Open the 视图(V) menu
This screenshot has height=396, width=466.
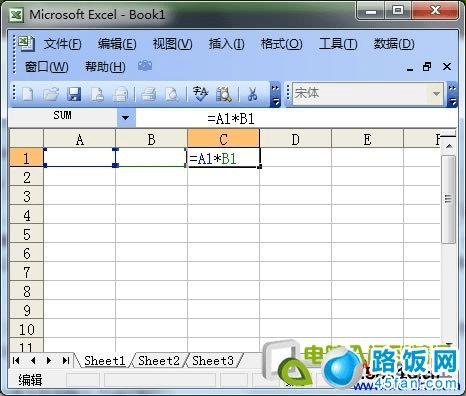tap(172, 44)
